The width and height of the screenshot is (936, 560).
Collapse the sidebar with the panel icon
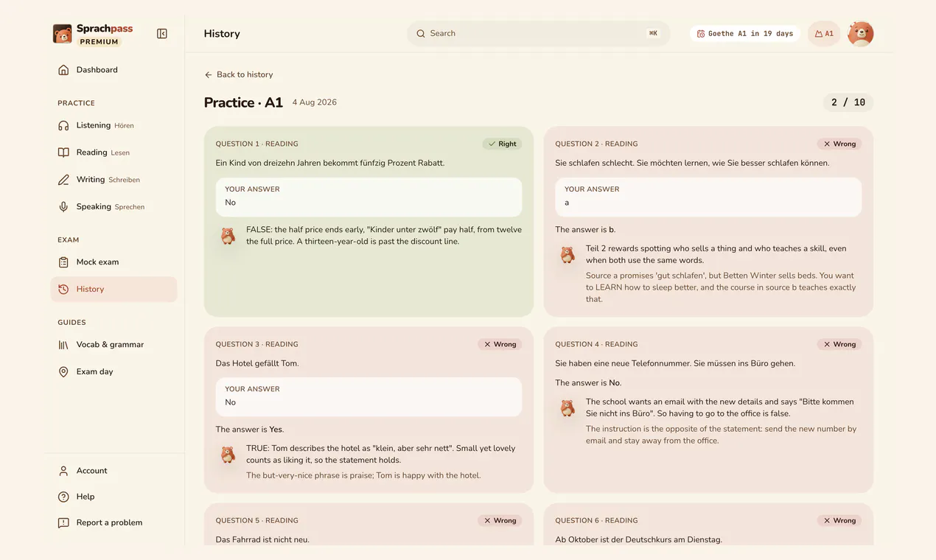pos(162,34)
